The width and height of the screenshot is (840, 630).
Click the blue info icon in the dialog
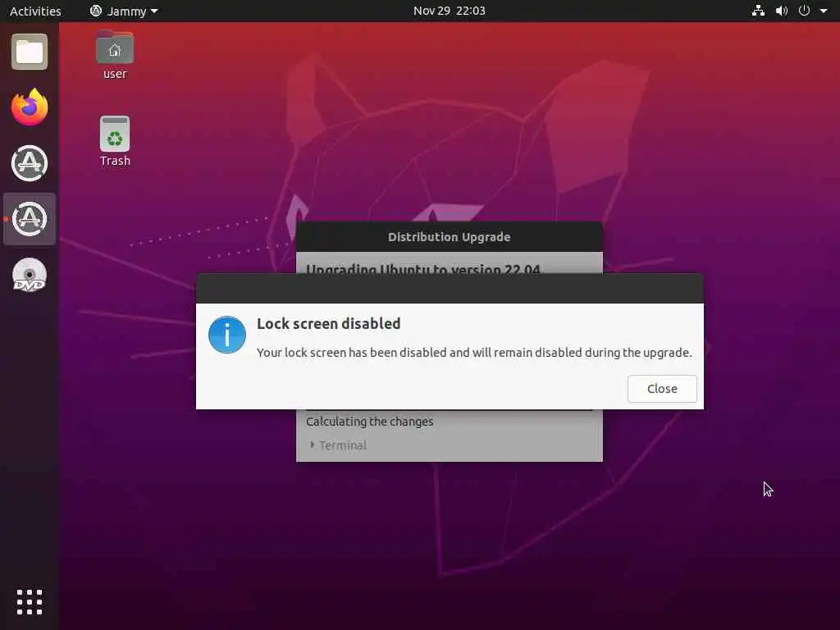coord(227,335)
